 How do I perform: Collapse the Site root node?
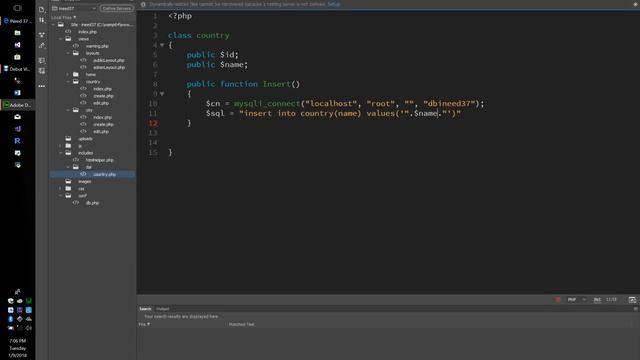[x=53, y=24]
